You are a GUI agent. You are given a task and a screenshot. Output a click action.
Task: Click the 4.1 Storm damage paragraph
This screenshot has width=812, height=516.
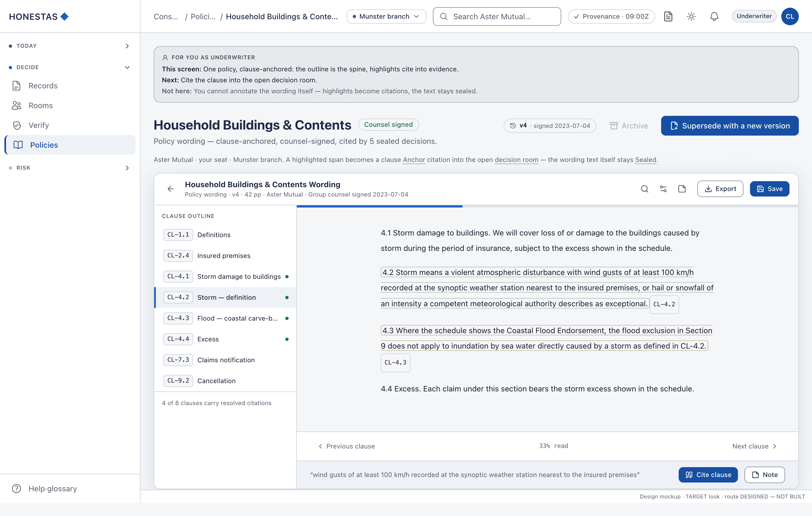point(540,241)
